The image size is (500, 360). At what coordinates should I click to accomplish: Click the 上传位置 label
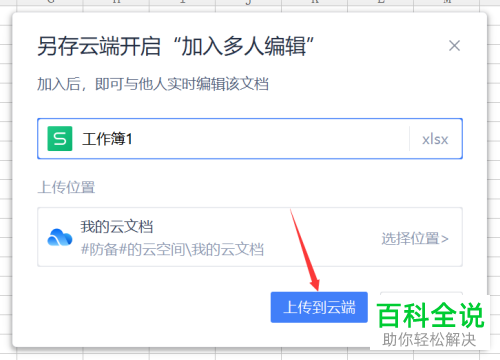pyautogui.click(x=66, y=187)
